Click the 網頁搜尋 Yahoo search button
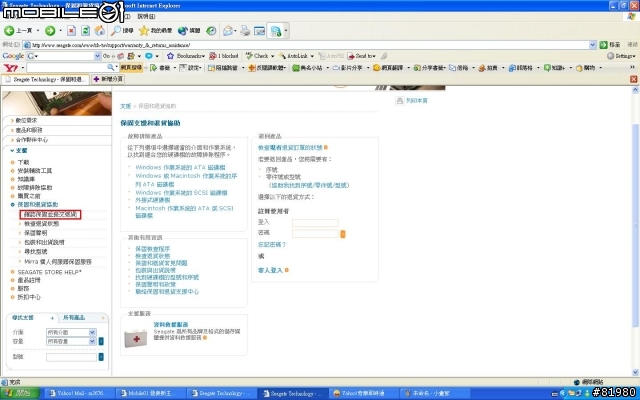Image resolution: width=640 pixels, height=400 pixels. [131, 68]
